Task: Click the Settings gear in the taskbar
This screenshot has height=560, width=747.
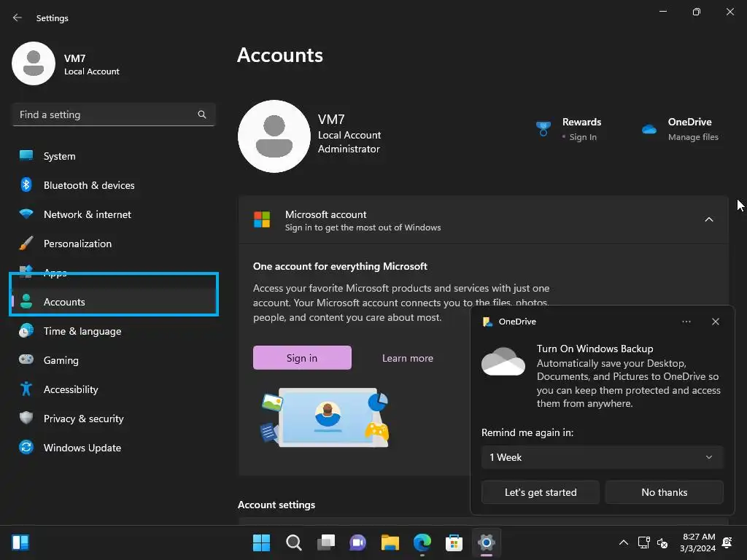Action: [x=487, y=542]
